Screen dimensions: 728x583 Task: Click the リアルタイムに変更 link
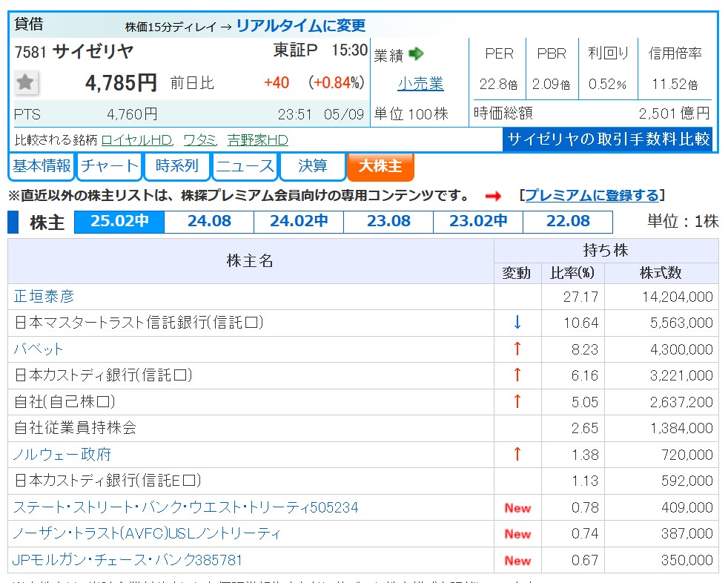[x=301, y=25]
